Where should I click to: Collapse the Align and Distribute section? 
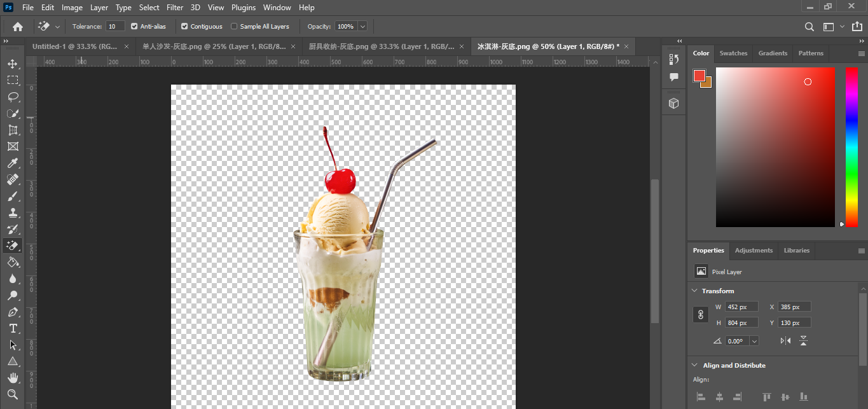(x=694, y=365)
